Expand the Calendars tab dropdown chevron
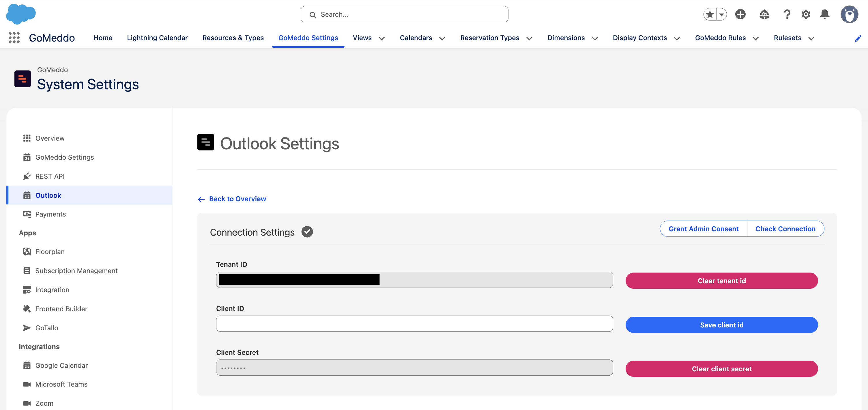This screenshot has height=410, width=868. click(x=442, y=38)
